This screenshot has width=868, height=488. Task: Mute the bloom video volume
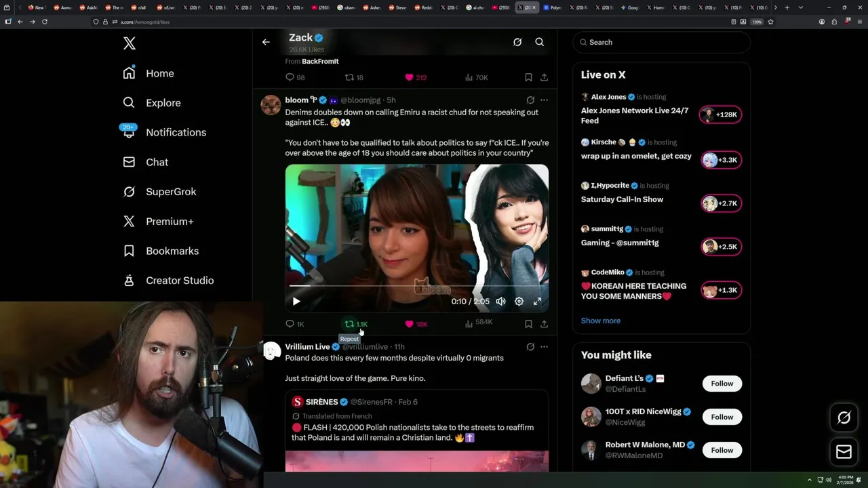[500, 302]
